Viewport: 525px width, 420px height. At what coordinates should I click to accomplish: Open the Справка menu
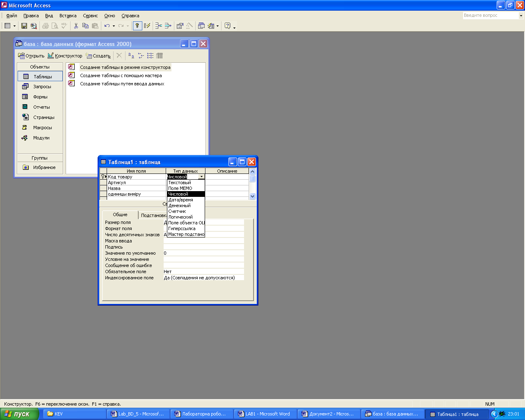130,16
